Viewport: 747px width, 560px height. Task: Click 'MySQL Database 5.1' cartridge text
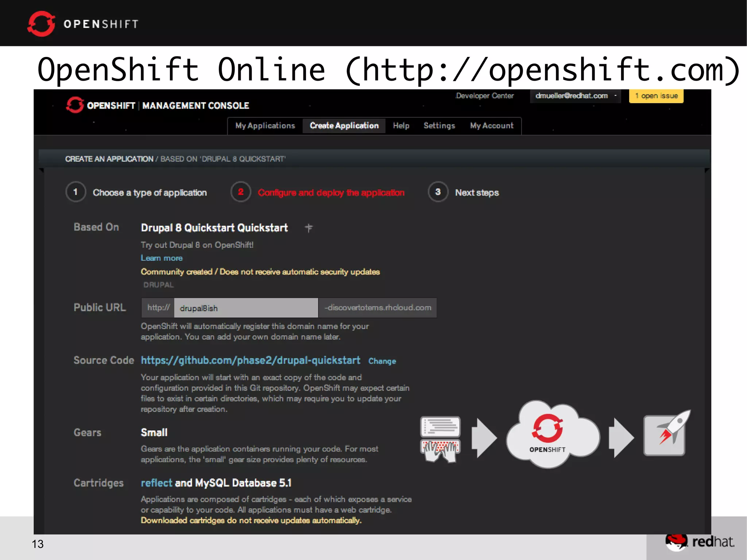243,483
